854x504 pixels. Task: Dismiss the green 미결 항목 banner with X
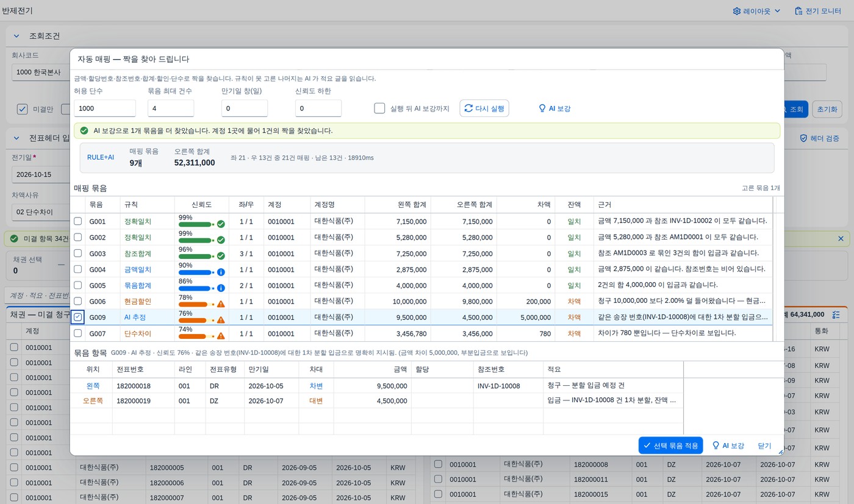point(841,239)
